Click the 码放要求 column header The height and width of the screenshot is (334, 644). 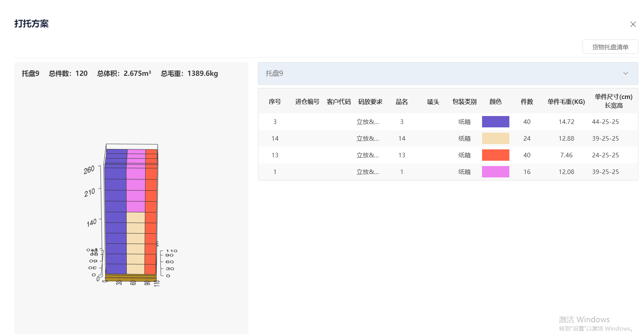click(370, 102)
